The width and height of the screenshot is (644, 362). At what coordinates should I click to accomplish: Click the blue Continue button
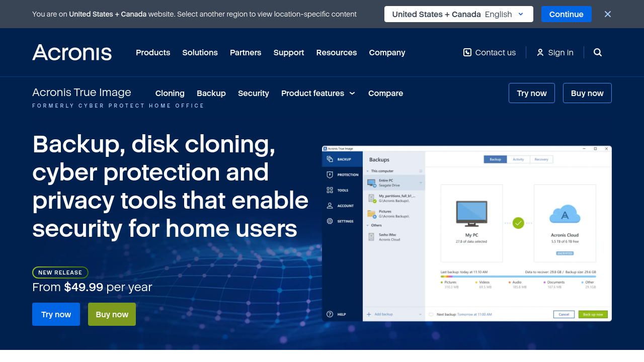566,14
